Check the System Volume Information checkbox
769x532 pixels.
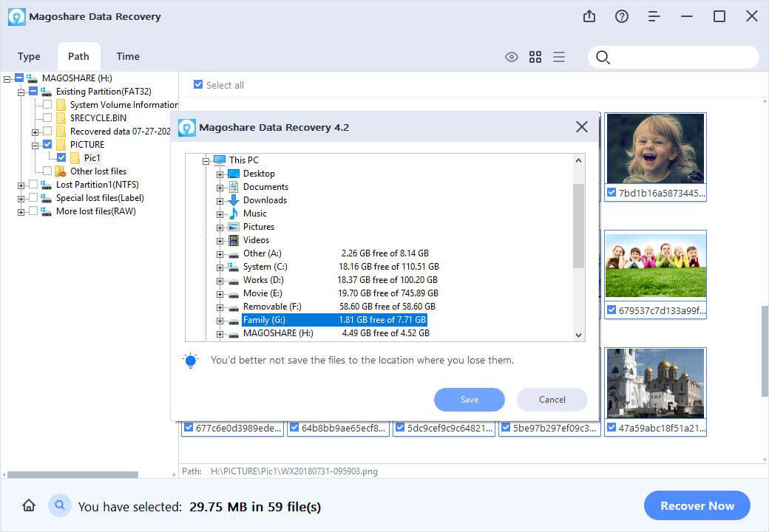tap(47, 104)
